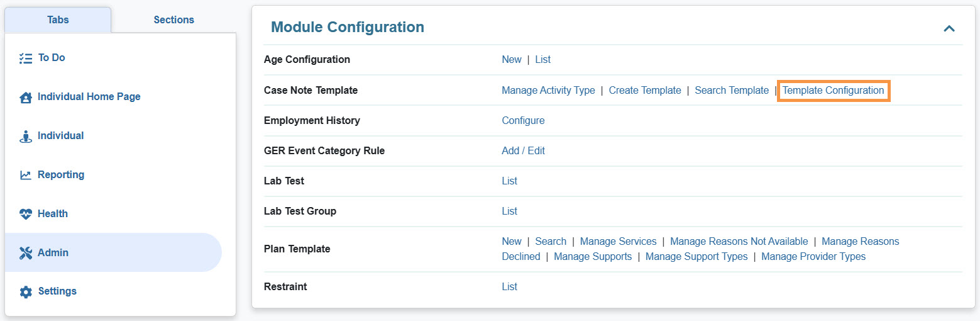
Task: Create New Age Configuration
Action: pyautogui.click(x=511, y=59)
